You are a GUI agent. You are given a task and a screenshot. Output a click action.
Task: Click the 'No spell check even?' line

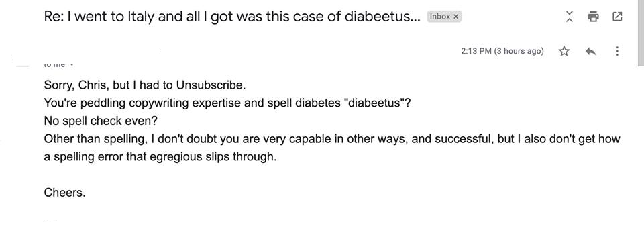(101, 121)
